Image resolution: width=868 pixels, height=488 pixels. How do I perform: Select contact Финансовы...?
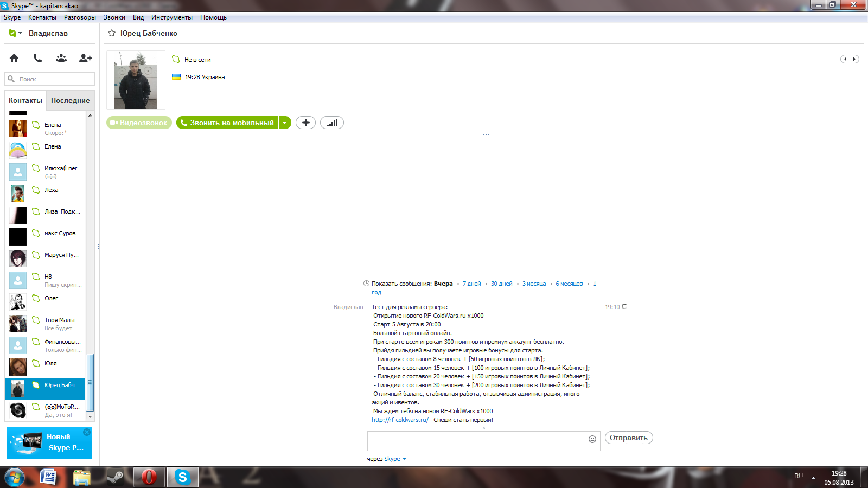tap(45, 345)
